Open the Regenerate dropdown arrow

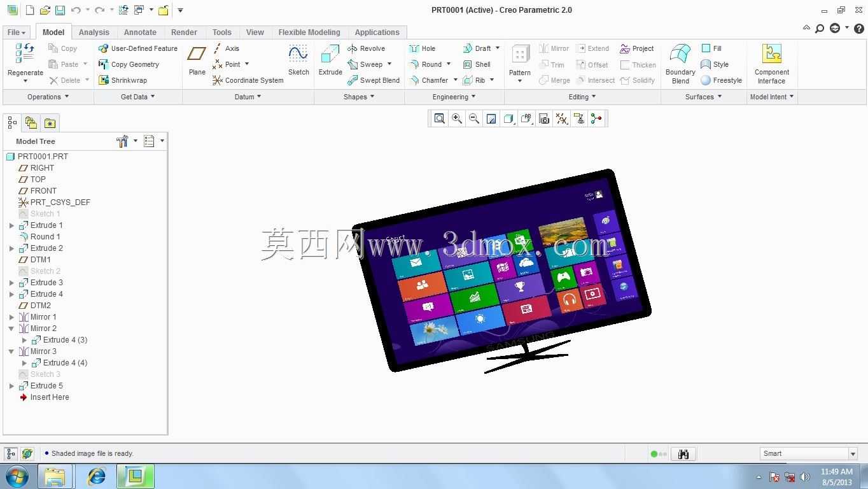tap(25, 81)
